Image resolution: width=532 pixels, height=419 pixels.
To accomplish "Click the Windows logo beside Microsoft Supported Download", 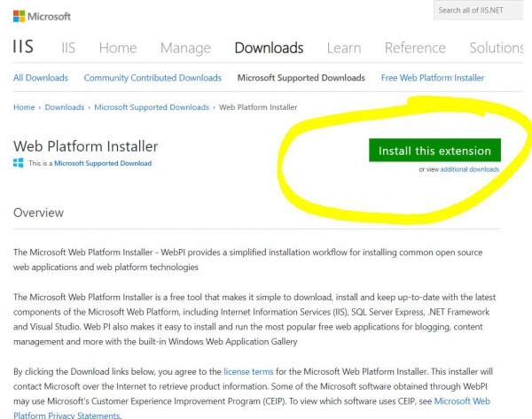I will 19,163.
